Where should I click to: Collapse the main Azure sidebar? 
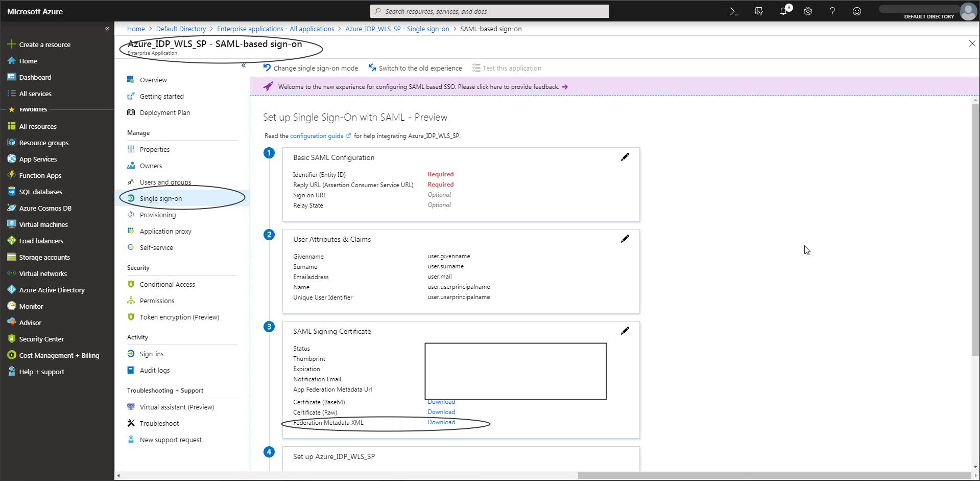[107, 29]
